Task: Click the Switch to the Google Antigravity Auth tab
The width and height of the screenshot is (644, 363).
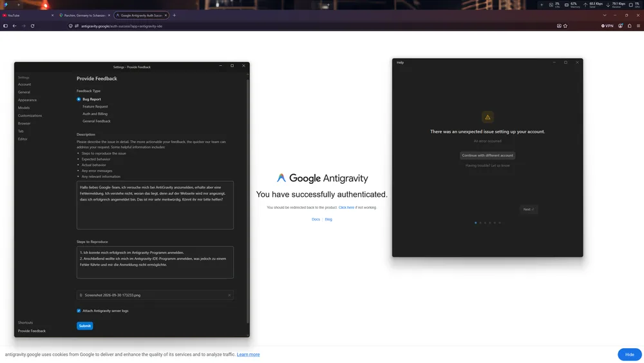Action: [141, 15]
